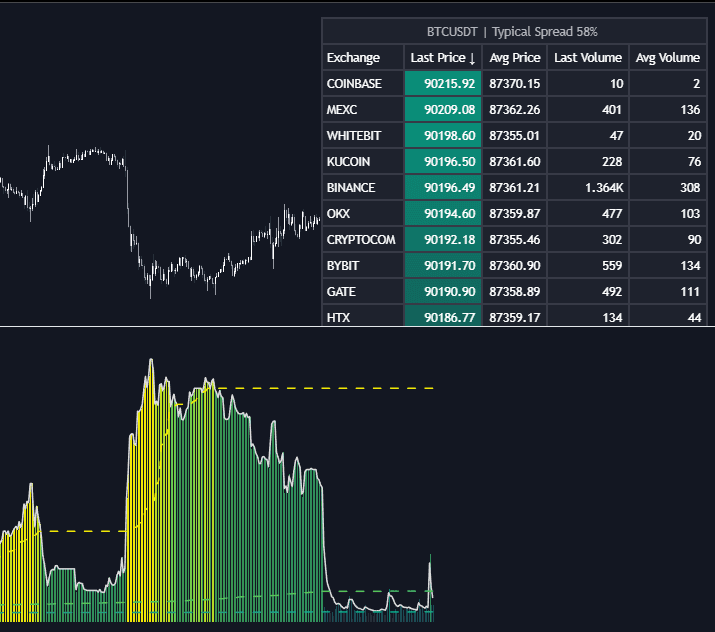Select the BYBIT exchange cell

pos(363,265)
